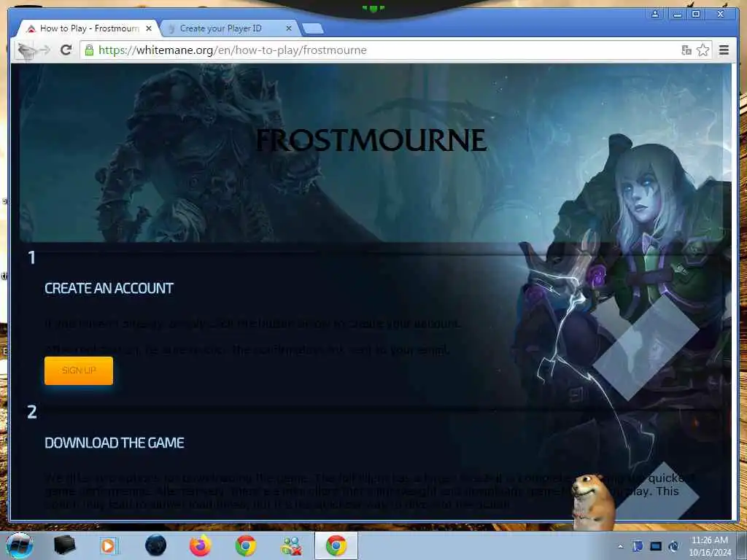The width and height of the screenshot is (747, 560).
Task: Open the first Chrome taskbar icon
Action: tap(245, 545)
